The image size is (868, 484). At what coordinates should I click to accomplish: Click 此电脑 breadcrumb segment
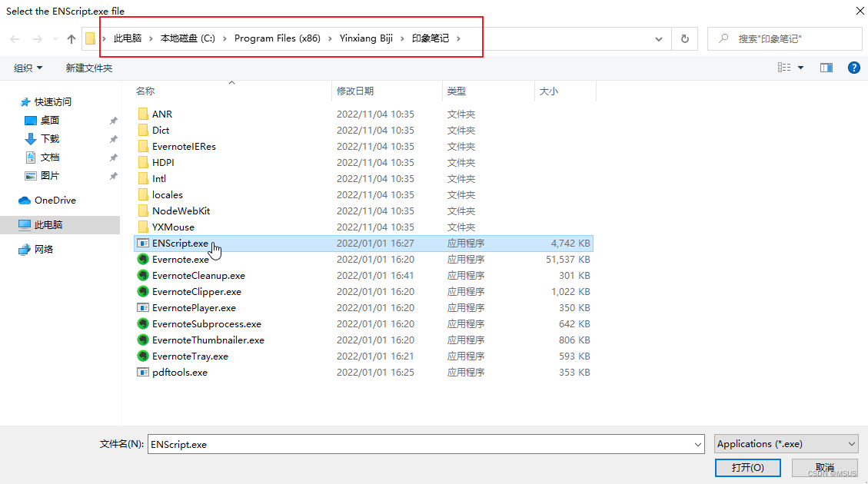coord(128,38)
